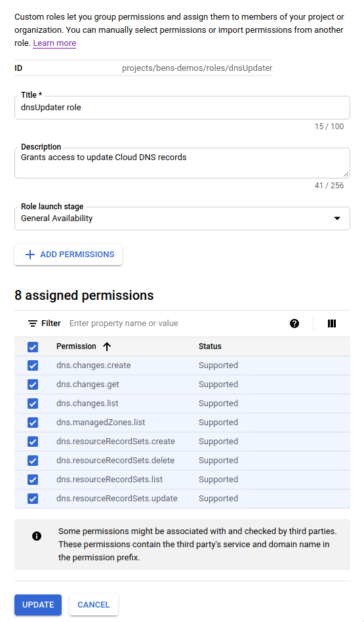Click the dns.resourceRecordSets.create permission name
This screenshot has height=622, width=364.
pyautogui.click(x=116, y=442)
